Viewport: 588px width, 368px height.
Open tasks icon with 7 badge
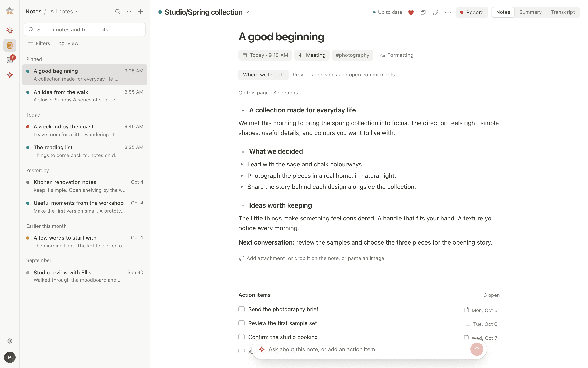[10, 60]
